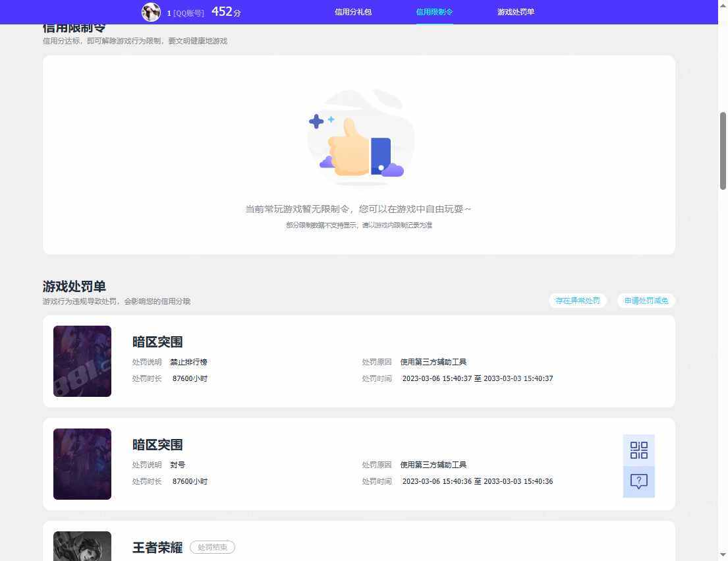Click the 暗区突围 title in the 封号 card
The width and height of the screenshot is (728, 561).
tap(157, 444)
